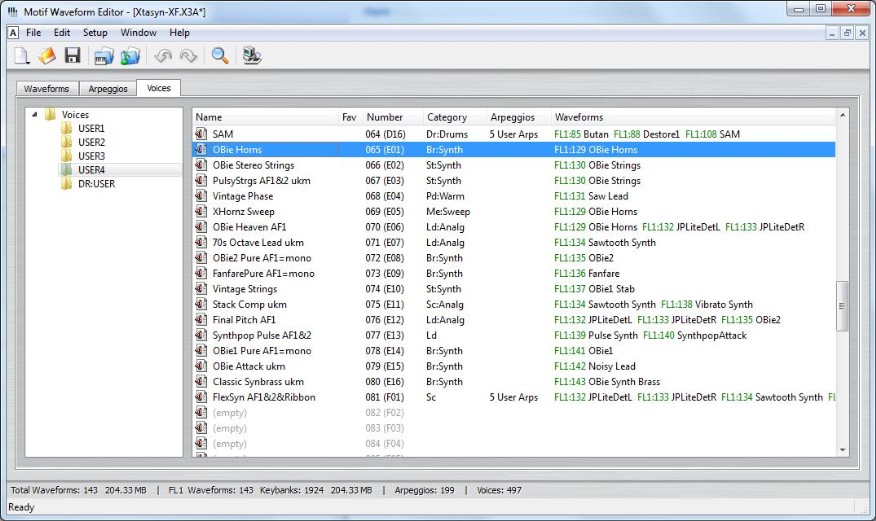This screenshot has height=521, width=876.
Task: Click the scrollbar up arrow in voice list
Action: coord(842,116)
